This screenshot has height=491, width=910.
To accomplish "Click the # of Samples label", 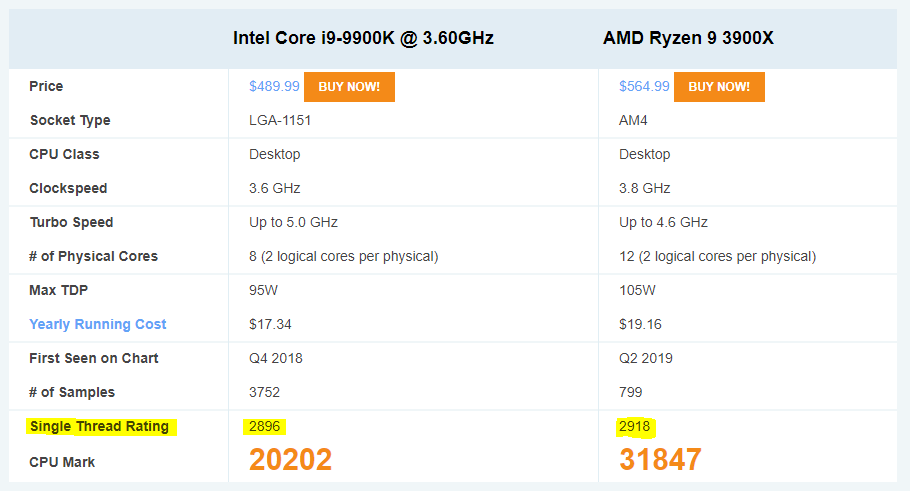I will pyautogui.click(x=72, y=392).
